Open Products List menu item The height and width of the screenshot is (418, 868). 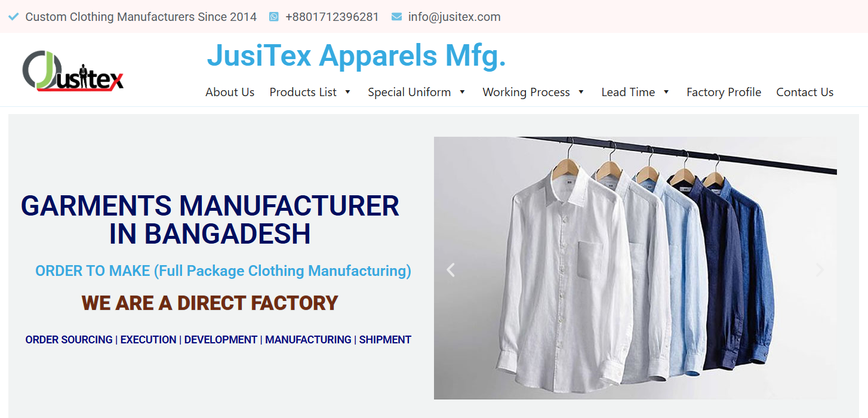pos(303,92)
